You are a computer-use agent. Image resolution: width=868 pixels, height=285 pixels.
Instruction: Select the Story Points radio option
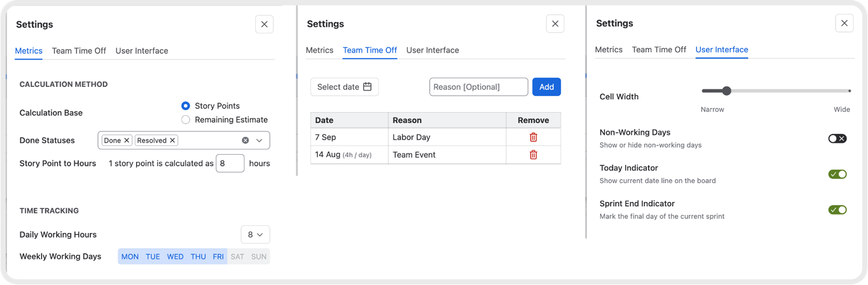click(186, 106)
